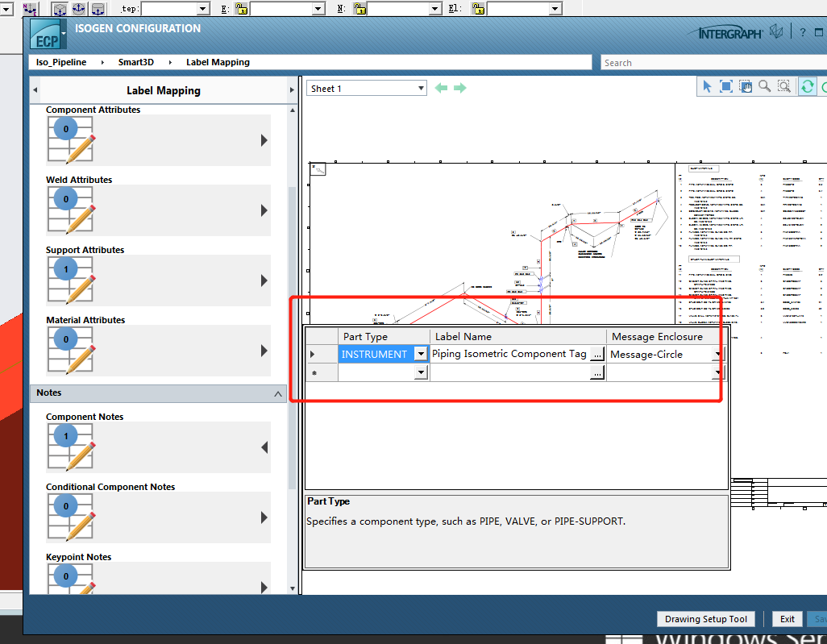827x644 pixels.
Task: Edit the Component Notes table icon
Action: pos(71,447)
